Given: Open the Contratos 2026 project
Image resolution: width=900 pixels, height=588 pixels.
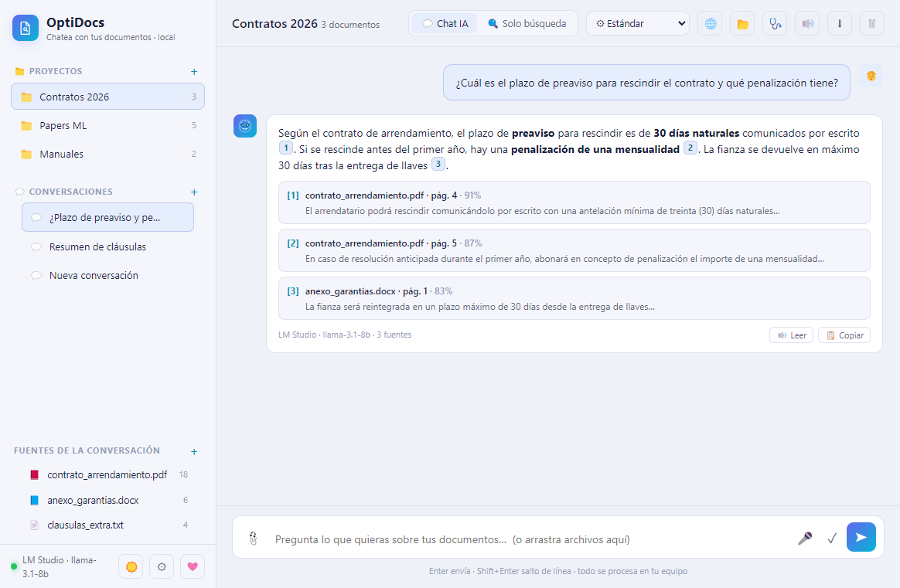Looking at the screenshot, I should [x=108, y=97].
